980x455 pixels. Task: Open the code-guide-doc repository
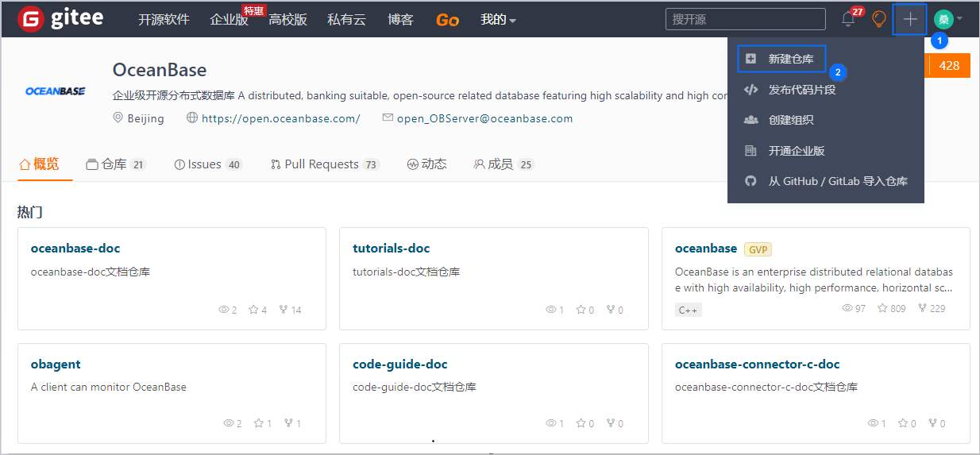click(x=400, y=364)
